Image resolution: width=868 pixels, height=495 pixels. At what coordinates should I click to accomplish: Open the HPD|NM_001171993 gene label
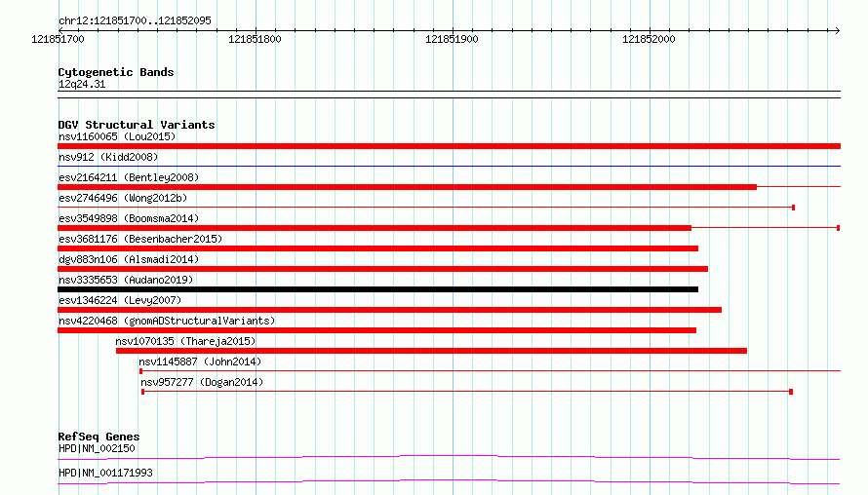coord(105,473)
